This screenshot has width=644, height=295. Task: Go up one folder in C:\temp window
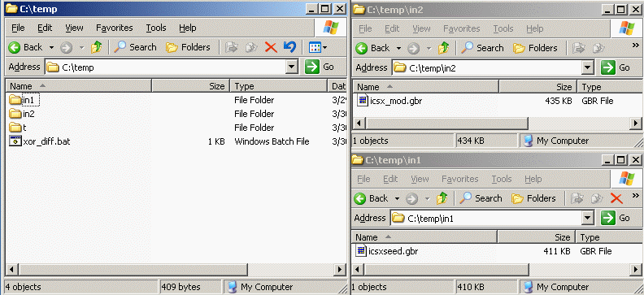(96, 48)
